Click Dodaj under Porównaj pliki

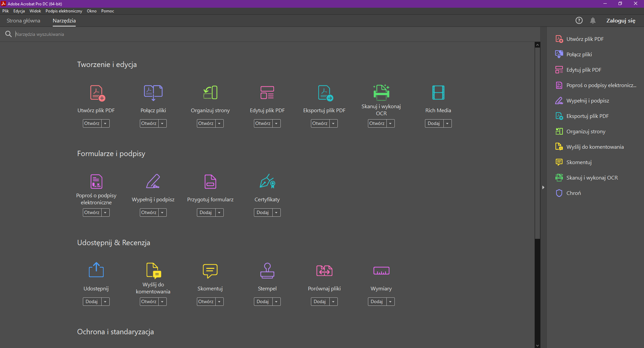[x=320, y=301]
